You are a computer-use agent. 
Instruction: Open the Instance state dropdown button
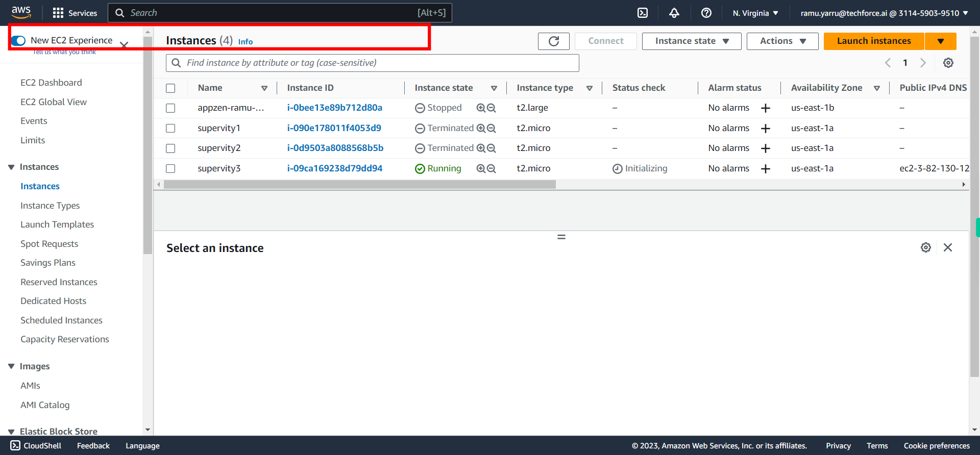[692, 41]
